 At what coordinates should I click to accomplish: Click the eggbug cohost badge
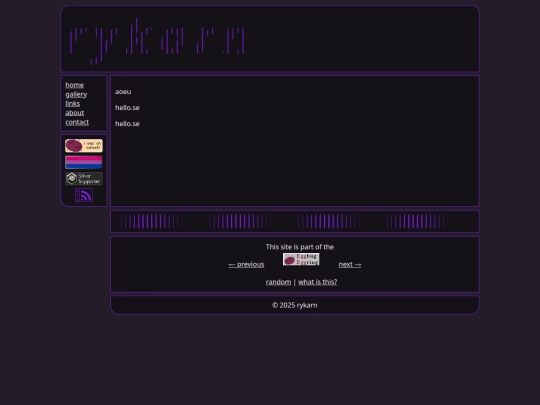coord(84,146)
